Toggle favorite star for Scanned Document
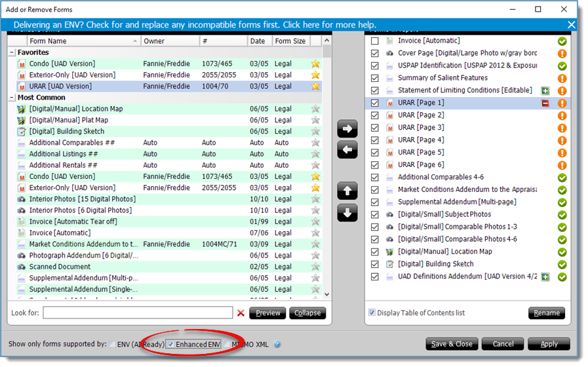The height and width of the screenshot is (367, 588). pyautogui.click(x=316, y=267)
